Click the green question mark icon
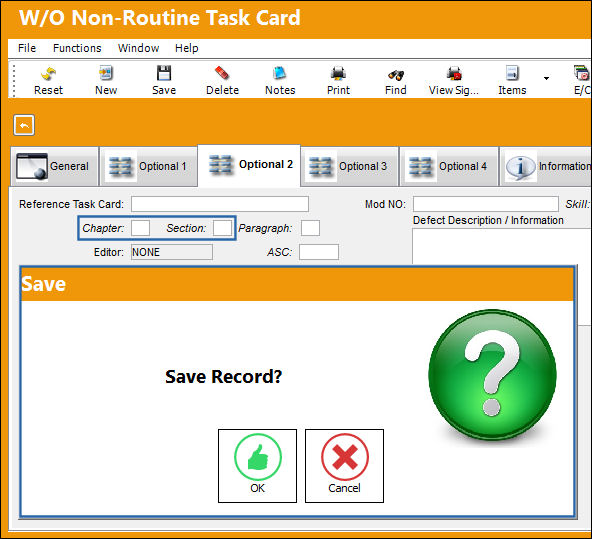592x539 pixels. click(492, 375)
